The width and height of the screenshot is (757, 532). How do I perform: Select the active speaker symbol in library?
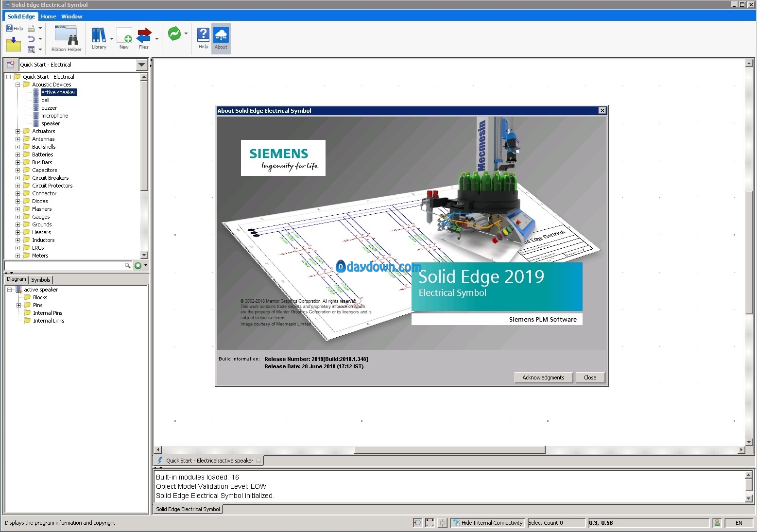coord(58,92)
